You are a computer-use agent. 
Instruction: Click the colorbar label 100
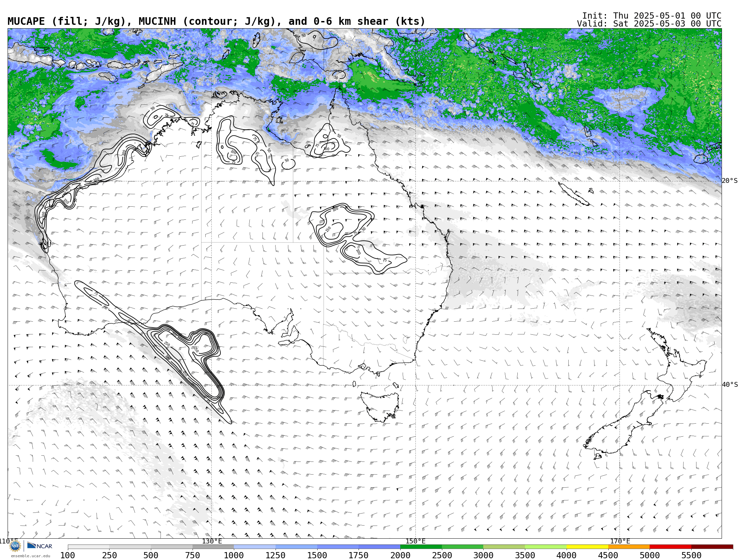68,556
